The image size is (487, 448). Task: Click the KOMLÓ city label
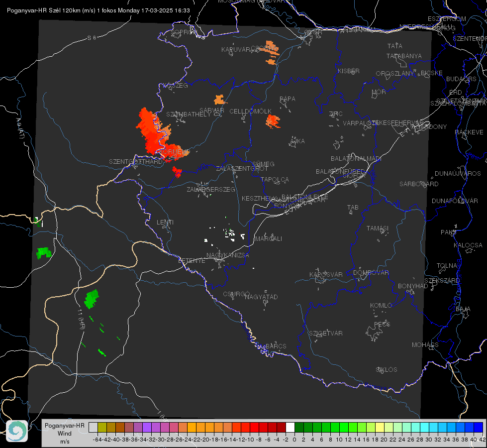click(381, 306)
